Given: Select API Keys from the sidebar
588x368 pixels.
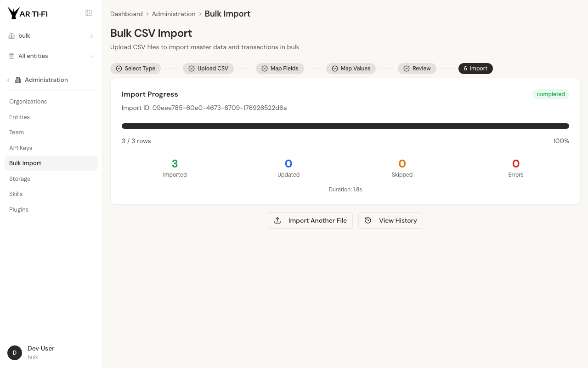Looking at the screenshot, I should pyautogui.click(x=21, y=148).
